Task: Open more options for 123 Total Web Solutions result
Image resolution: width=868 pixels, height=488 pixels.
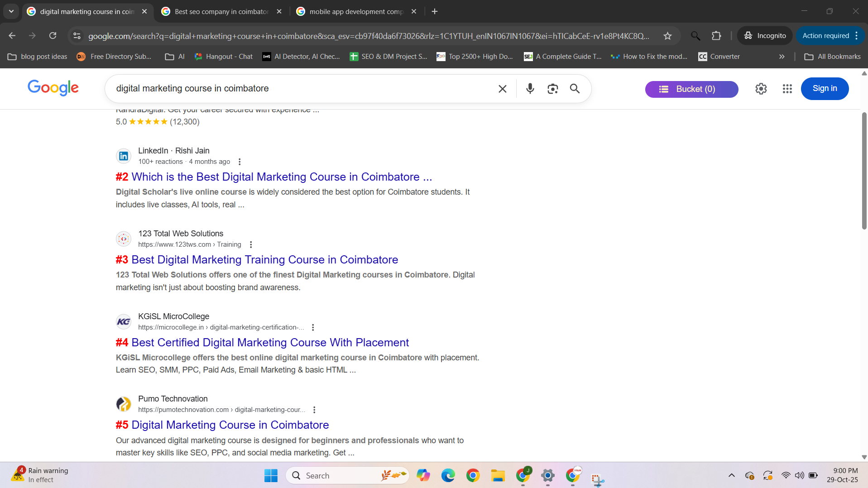Action: 251,244
